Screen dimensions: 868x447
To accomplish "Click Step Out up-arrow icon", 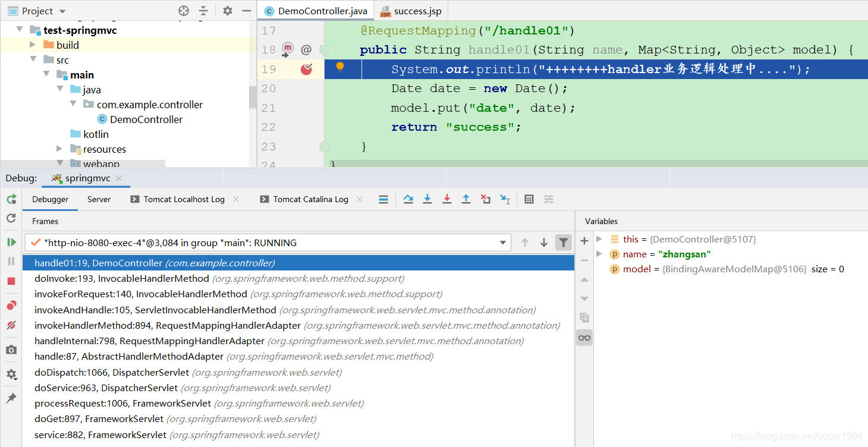I will (466, 199).
